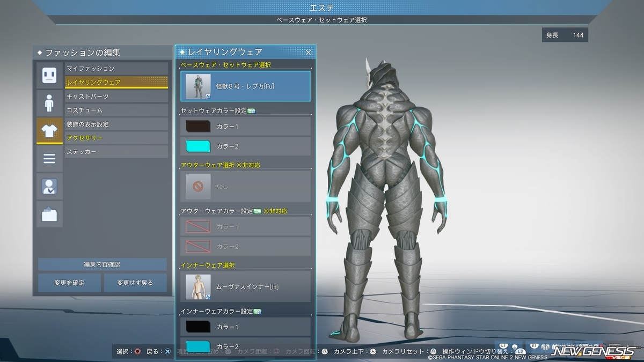The height and width of the screenshot is (362, 644).
Task: Click 変更を確定 button
Action: pyautogui.click(x=69, y=283)
